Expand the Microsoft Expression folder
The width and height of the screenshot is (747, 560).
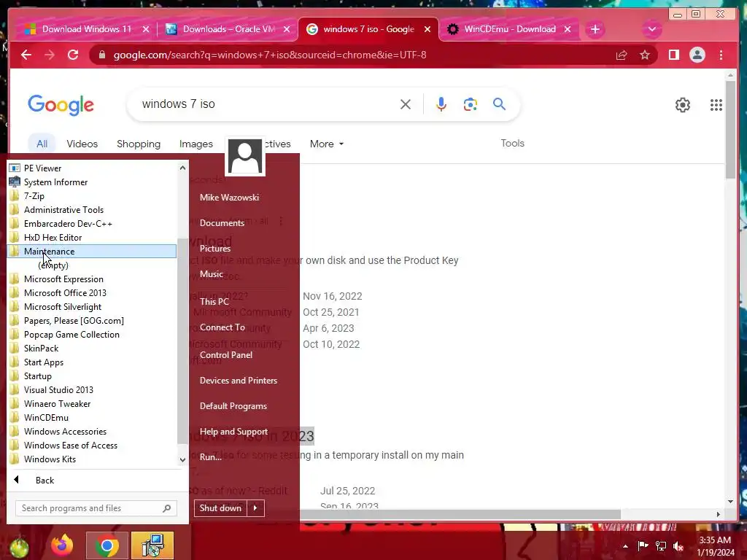click(x=92, y=279)
